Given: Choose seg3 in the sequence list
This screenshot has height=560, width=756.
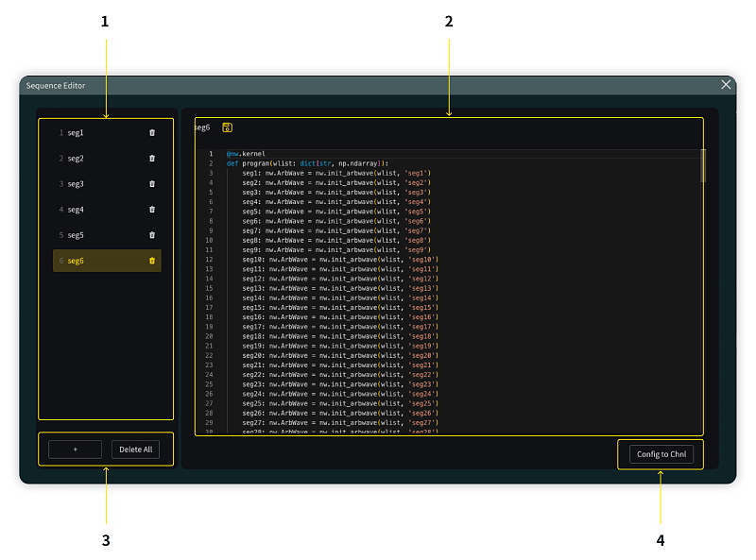Looking at the screenshot, I should point(77,184).
